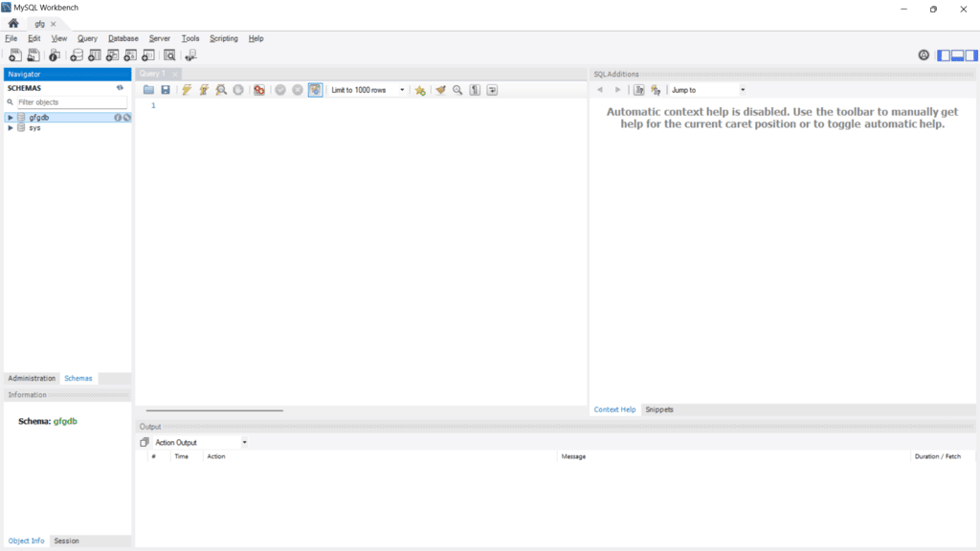This screenshot has height=551, width=980.
Task: Type in the Filter objects field
Action: 72,101
